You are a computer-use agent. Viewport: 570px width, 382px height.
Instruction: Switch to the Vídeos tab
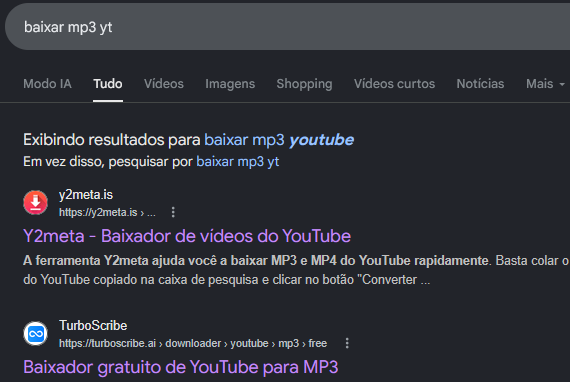[164, 84]
